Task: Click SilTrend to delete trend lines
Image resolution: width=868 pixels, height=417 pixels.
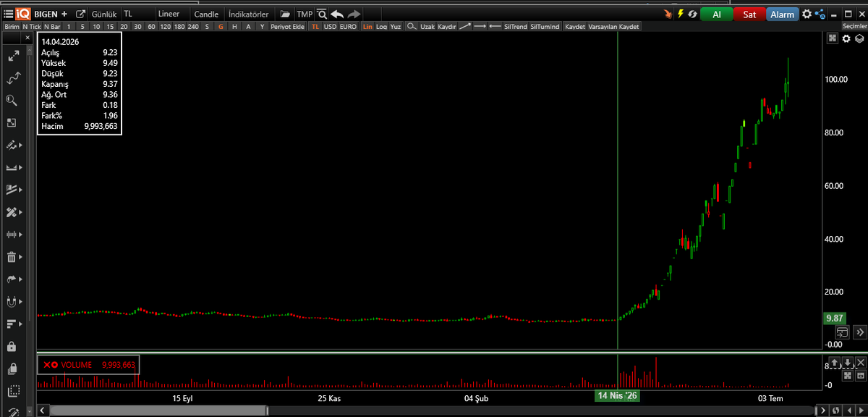Action: pos(516,26)
